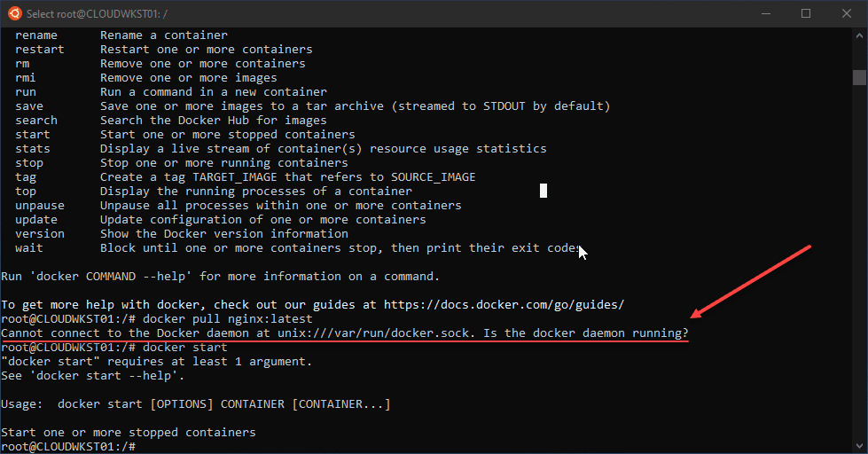Click the "See 'docker start --help'" text

pos(93,375)
